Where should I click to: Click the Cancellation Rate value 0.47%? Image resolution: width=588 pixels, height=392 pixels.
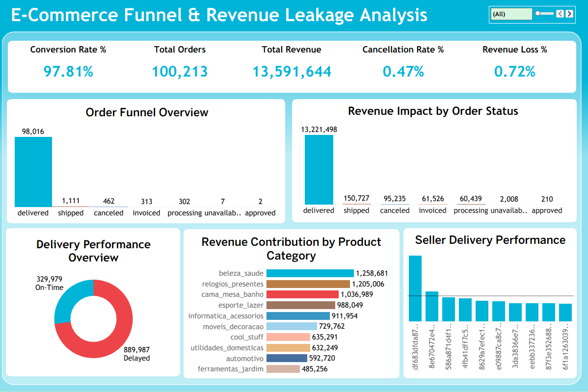403,71
